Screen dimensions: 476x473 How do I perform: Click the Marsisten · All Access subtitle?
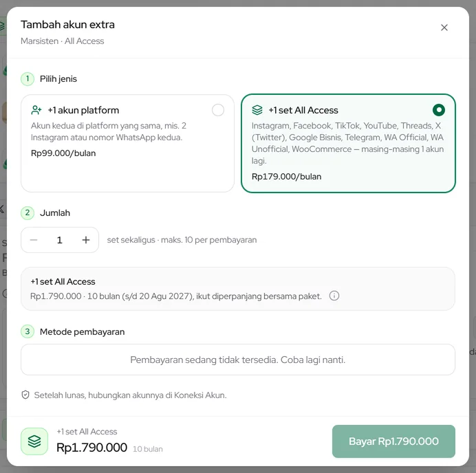62,41
